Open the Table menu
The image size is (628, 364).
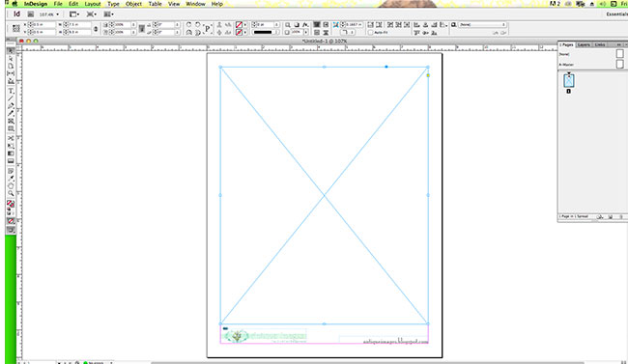[155, 4]
